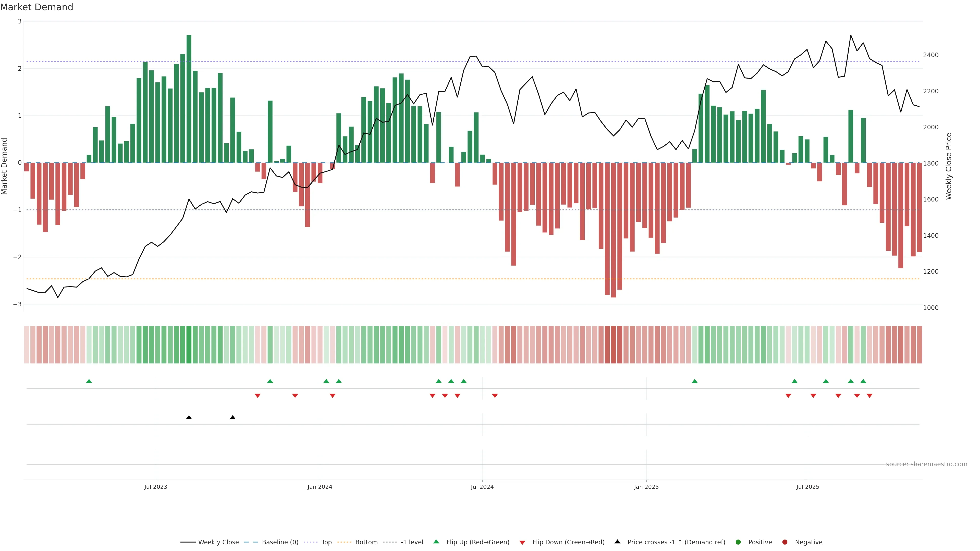Click the first black price-cross marker triangle
Image resolution: width=980 pixels, height=551 pixels.
[189, 418]
